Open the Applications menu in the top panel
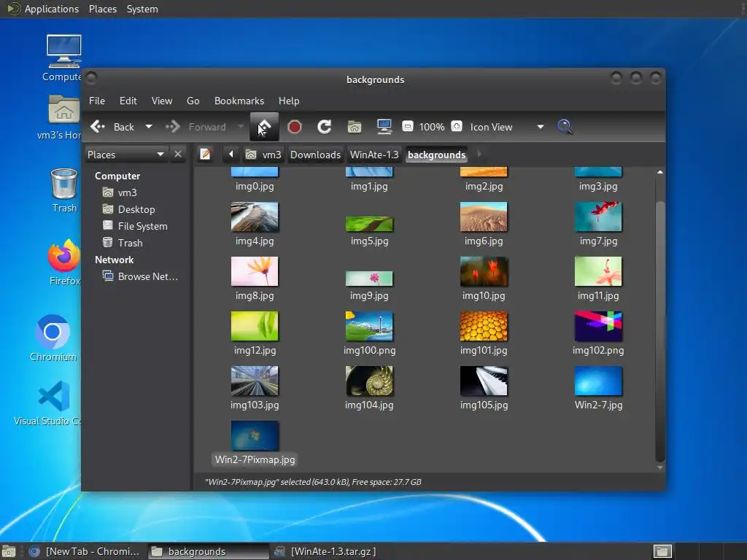The width and height of the screenshot is (747, 560). point(52,9)
